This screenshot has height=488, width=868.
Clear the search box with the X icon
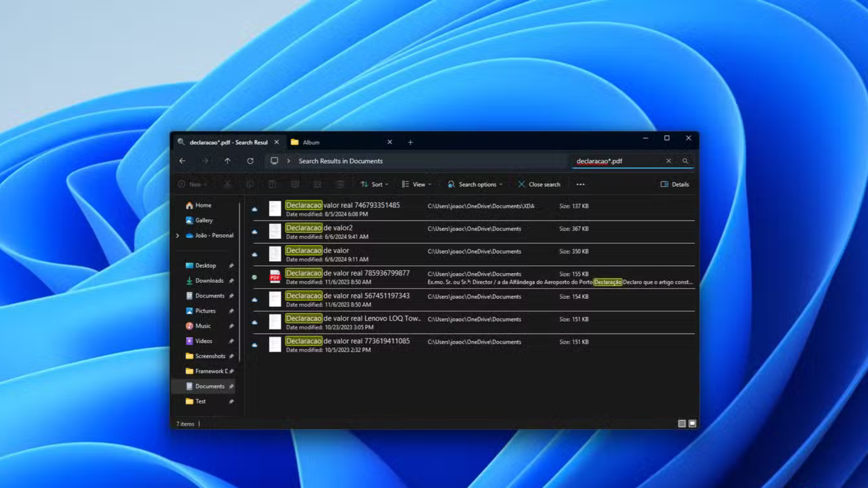pos(668,161)
